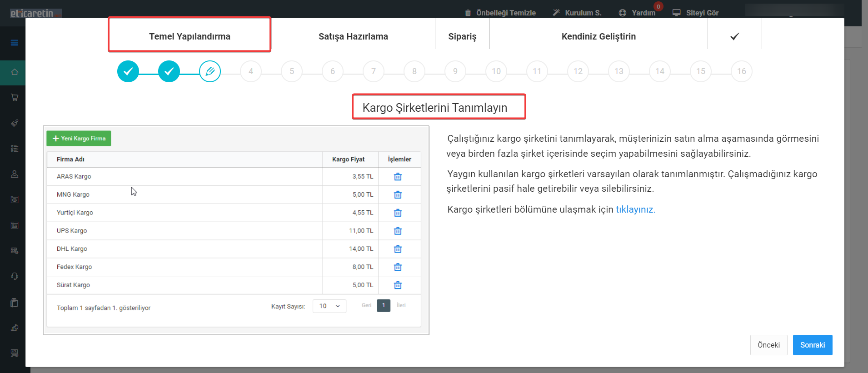
Task: Click Yeni Kargo Firma button
Action: point(79,139)
